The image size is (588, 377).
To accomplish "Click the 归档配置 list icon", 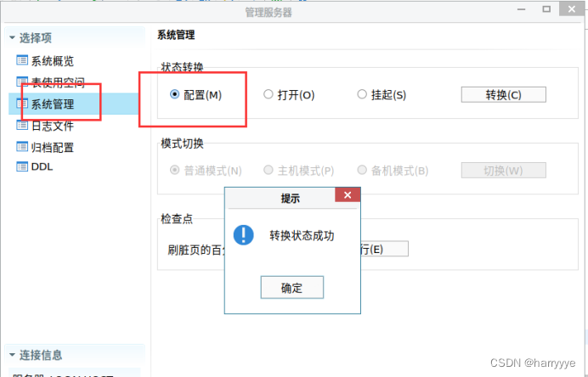I will (x=22, y=147).
